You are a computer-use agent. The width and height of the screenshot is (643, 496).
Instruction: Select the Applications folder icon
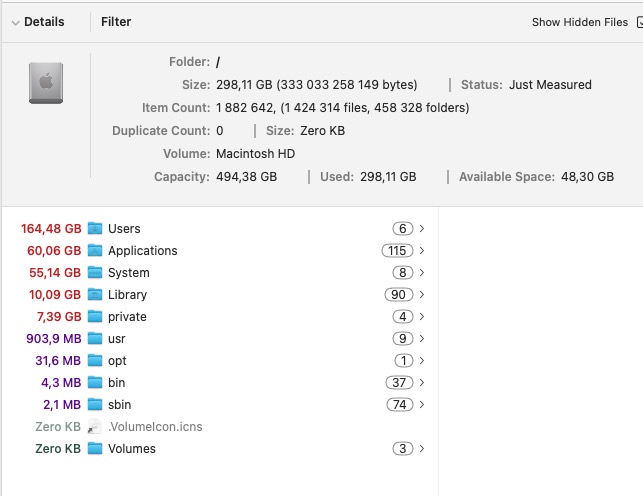coord(95,251)
